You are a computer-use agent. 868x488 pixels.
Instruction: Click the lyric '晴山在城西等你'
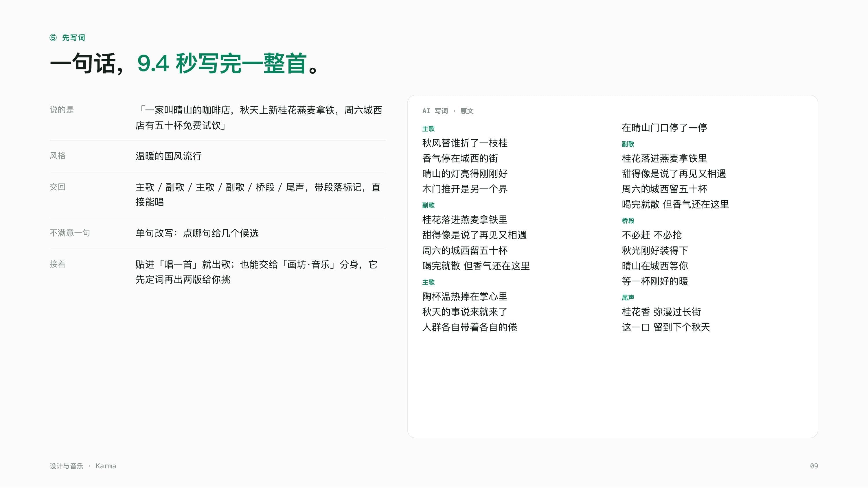pyautogui.click(x=655, y=266)
